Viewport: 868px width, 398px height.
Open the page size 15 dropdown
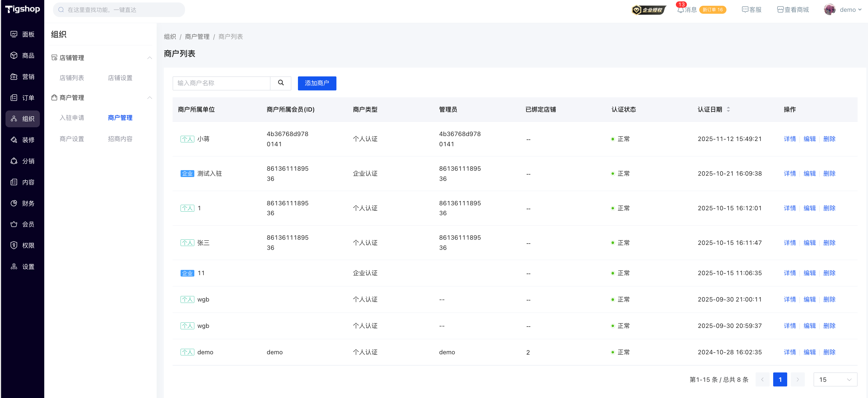[x=835, y=380]
